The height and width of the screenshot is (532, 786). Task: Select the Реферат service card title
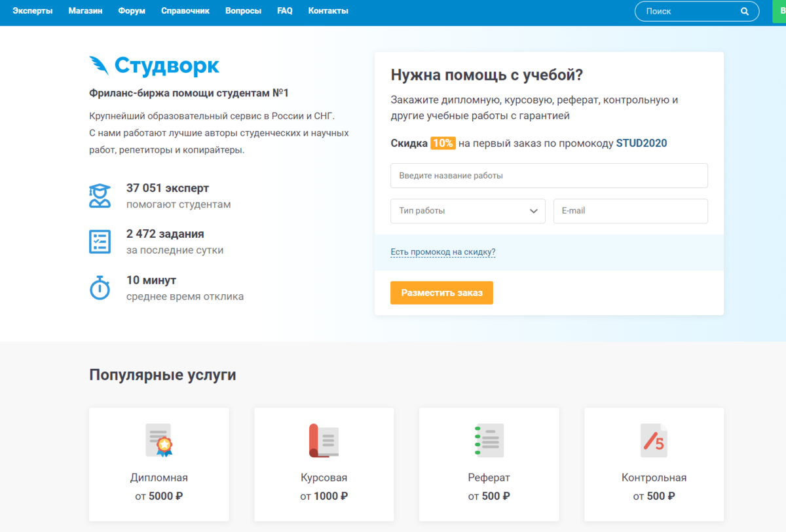[x=489, y=478]
